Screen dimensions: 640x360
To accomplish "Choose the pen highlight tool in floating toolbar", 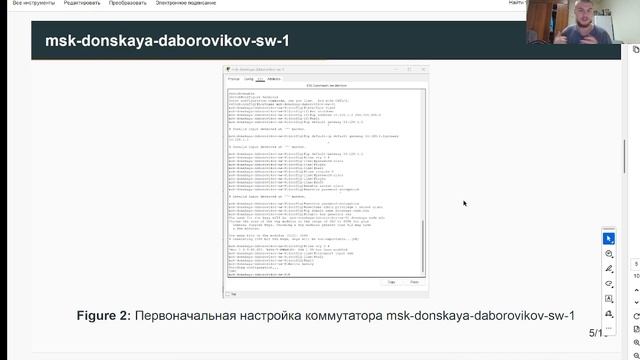I will [x=609, y=269].
